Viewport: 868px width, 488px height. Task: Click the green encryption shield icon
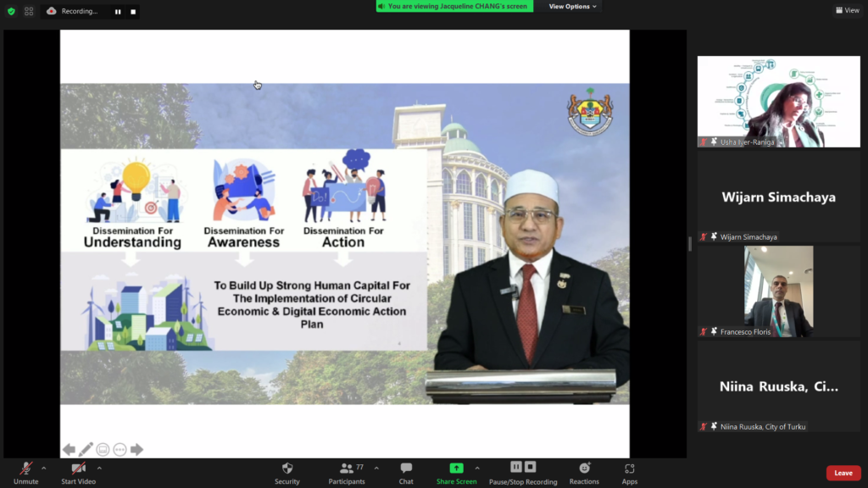[11, 11]
